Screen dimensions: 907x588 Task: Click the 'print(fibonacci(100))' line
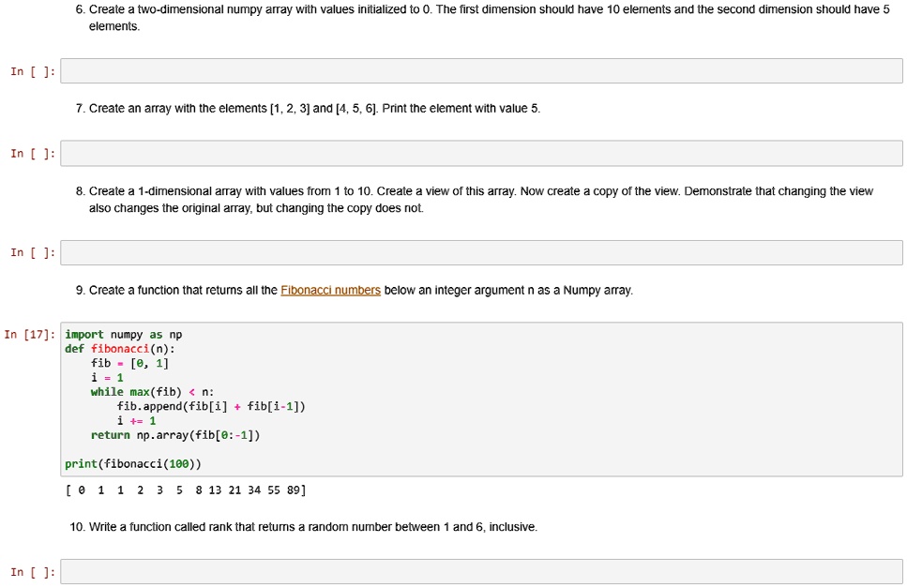coord(133,464)
